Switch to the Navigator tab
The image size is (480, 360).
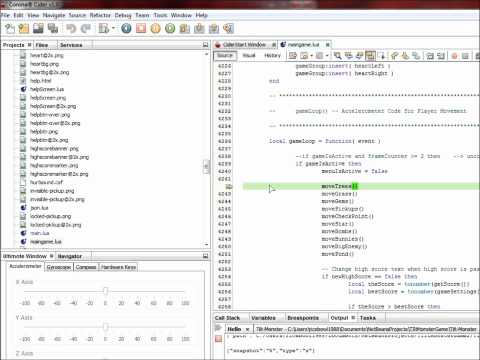[x=70, y=256]
